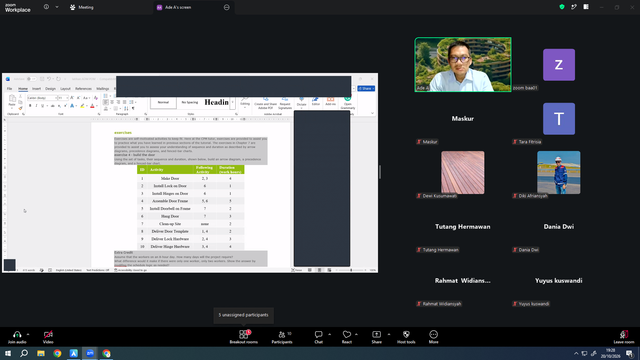Viewport: 640px width, 360px height.
Task: Open the font name combo box
Action: point(42,98)
